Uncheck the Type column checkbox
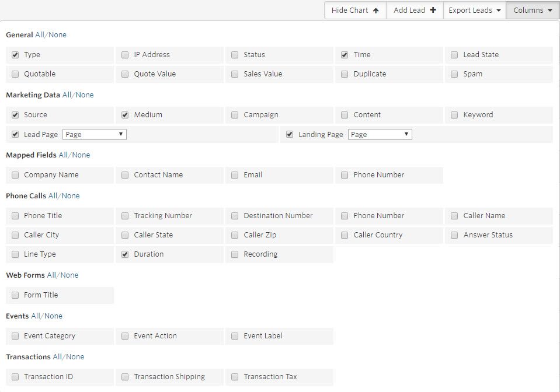Viewport: 560px width, 392px height. click(x=15, y=55)
